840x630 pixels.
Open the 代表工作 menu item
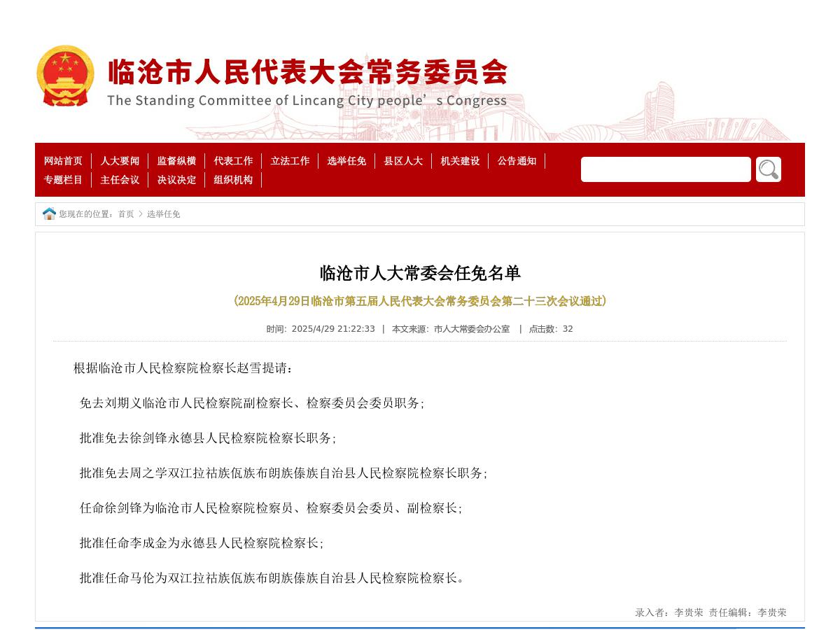(x=234, y=161)
